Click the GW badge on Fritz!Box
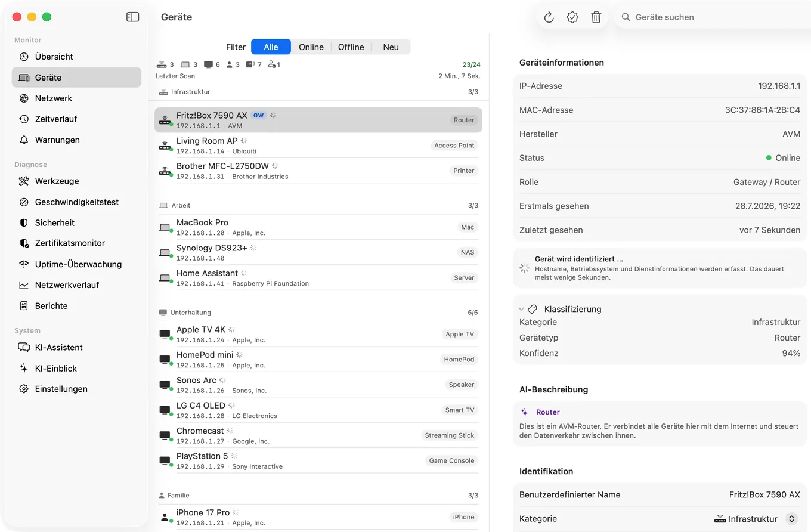 [258, 116]
